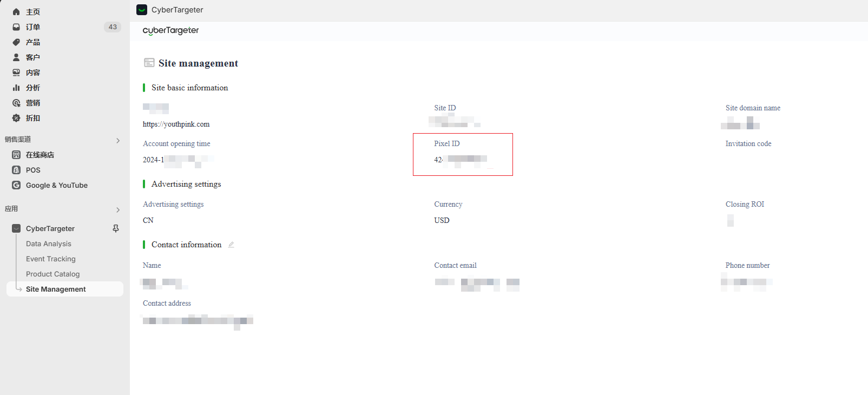868x395 pixels.
Task: Click the Invitation code label
Action: tap(748, 143)
